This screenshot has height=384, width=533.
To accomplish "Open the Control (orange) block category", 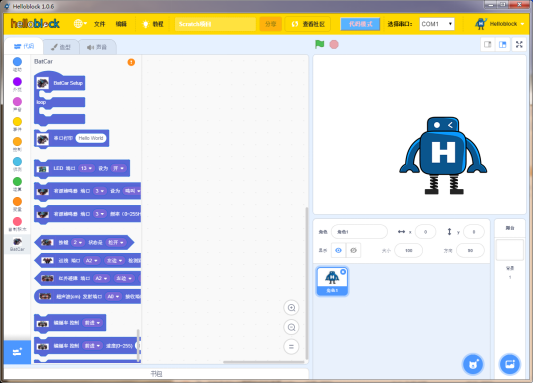I will [17, 144].
